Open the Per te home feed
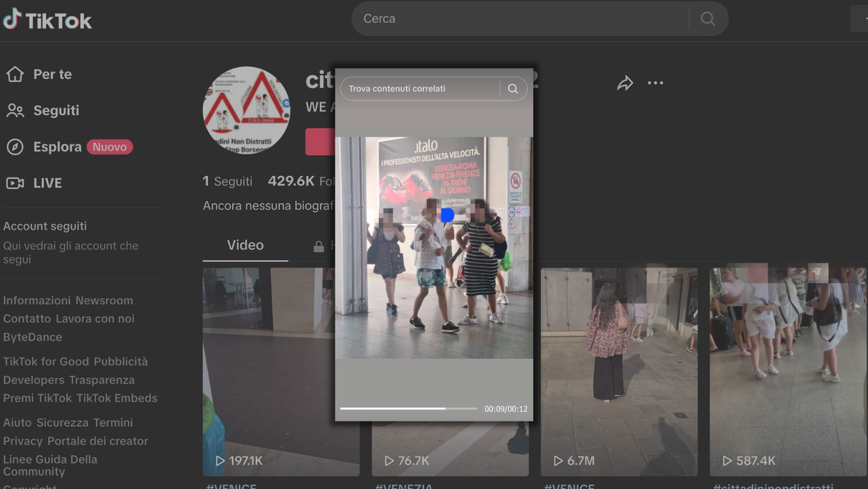The image size is (868, 489). click(52, 74)
